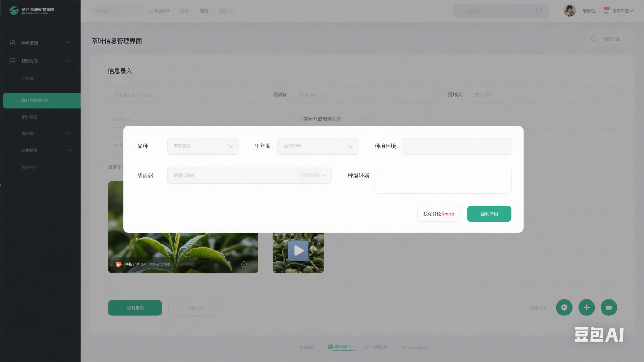Click the round green plus button
This screenshot has height=362, width=644.
click(586, 308)
